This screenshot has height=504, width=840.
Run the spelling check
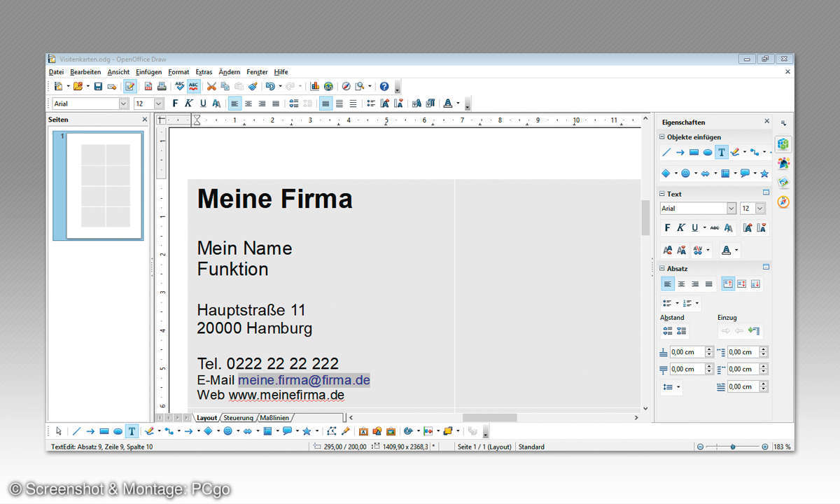pos(180,86)
